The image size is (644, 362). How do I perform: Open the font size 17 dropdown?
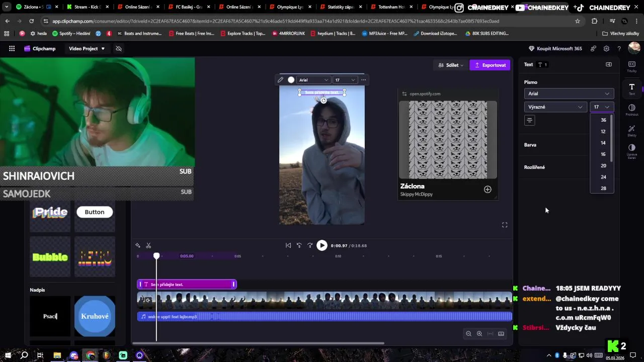point(602,107)
